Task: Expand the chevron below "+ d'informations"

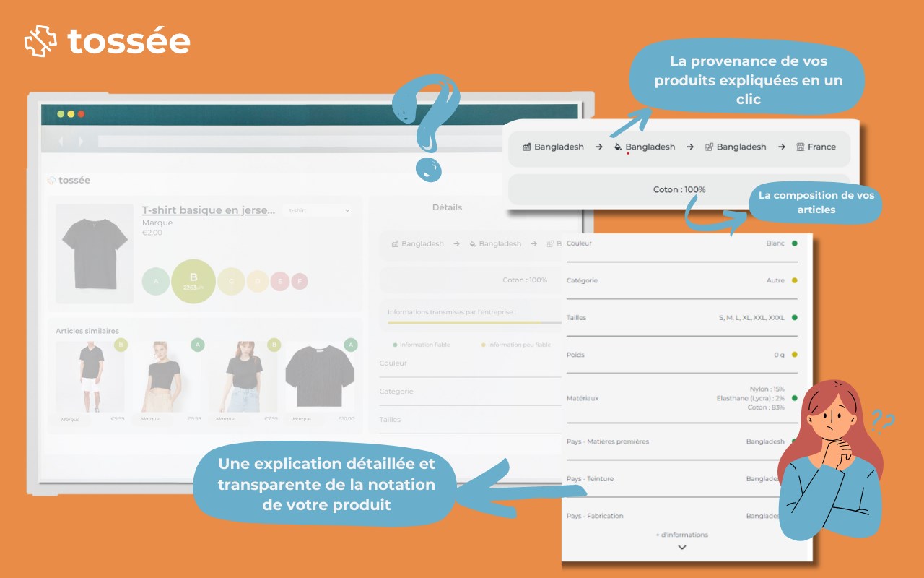Action: pos(682,548)
